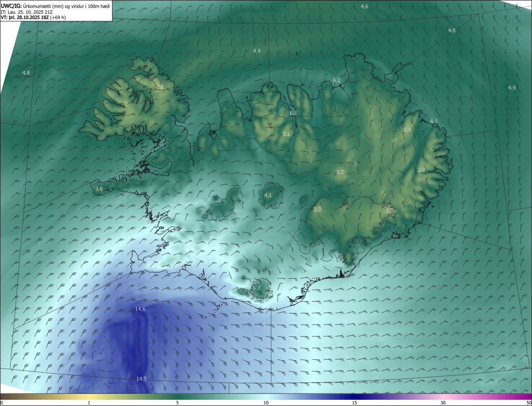Click the color scale label 50
The width and height of the screenshot is (532, 406).
(x=528, y=403)
